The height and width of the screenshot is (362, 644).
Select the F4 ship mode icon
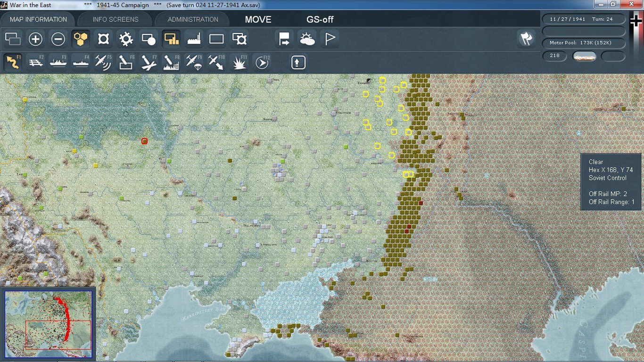click(x=81, y=62)
